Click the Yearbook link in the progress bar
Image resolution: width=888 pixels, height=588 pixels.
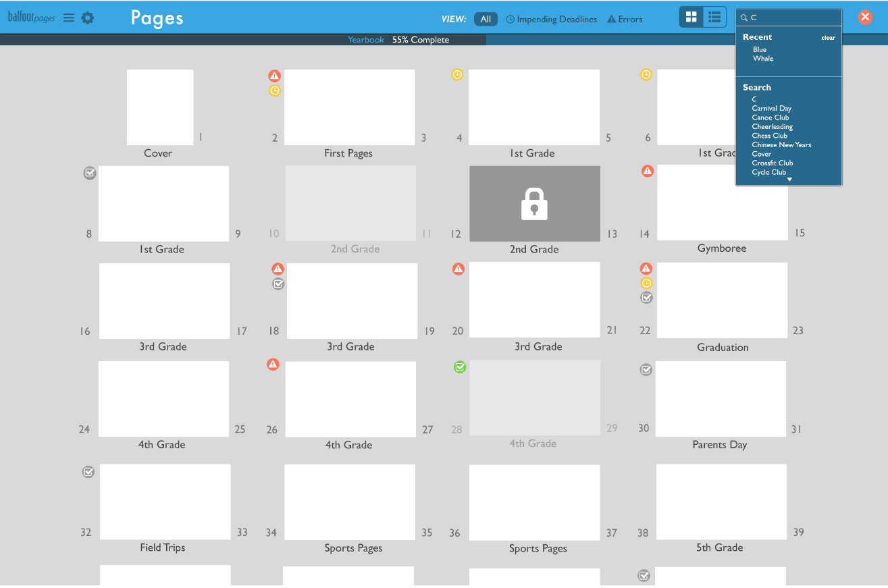(366, 40)
